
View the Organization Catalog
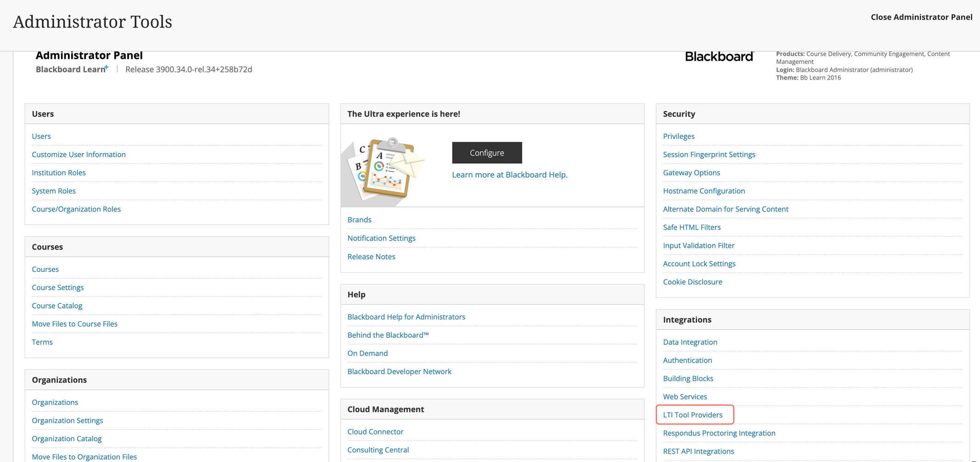pos(67,439)
